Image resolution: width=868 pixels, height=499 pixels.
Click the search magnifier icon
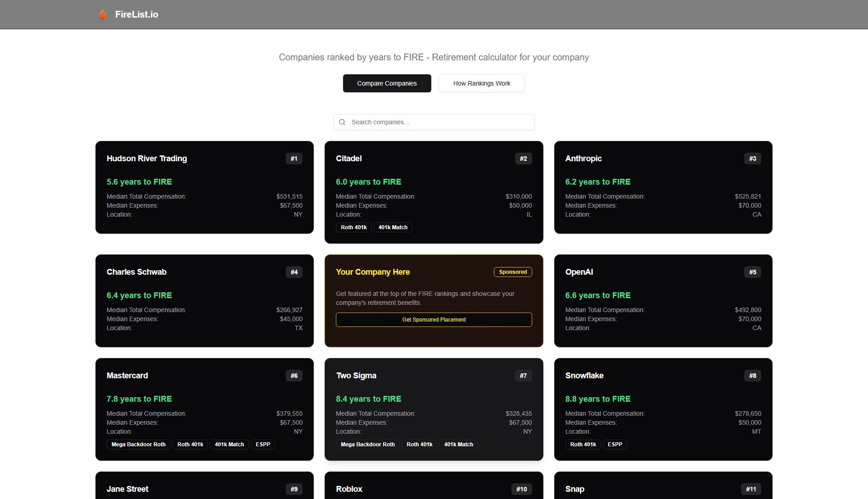coord(342,122)
